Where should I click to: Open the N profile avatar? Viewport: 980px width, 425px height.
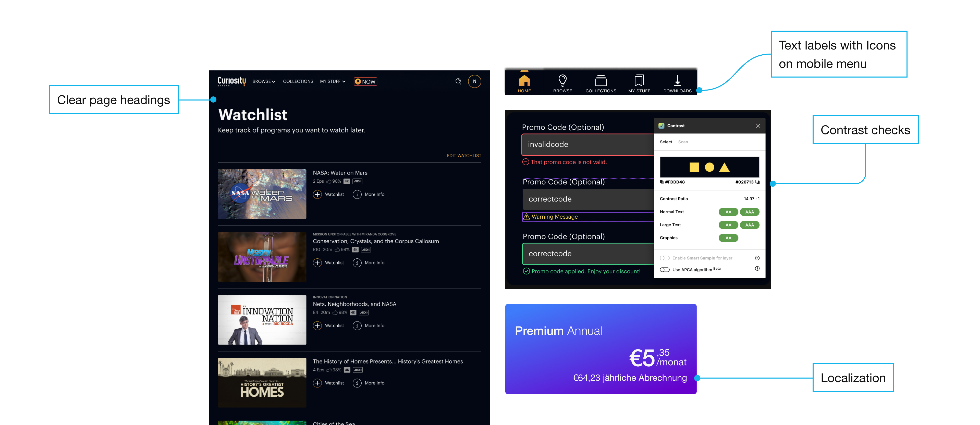474,81
